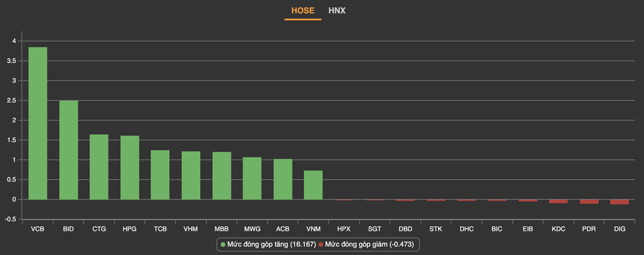Toggle the 'Mức đóng góp giảm' legend series
This screenshot has width=644, height=255.
click(x=369, y=244)
